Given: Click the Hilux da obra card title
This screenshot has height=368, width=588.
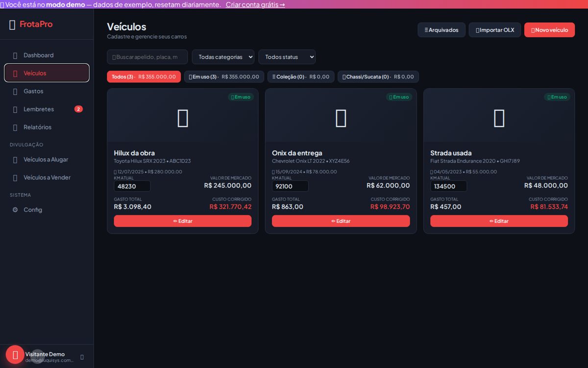Looking at the screenshot, I should click(134, 153).
